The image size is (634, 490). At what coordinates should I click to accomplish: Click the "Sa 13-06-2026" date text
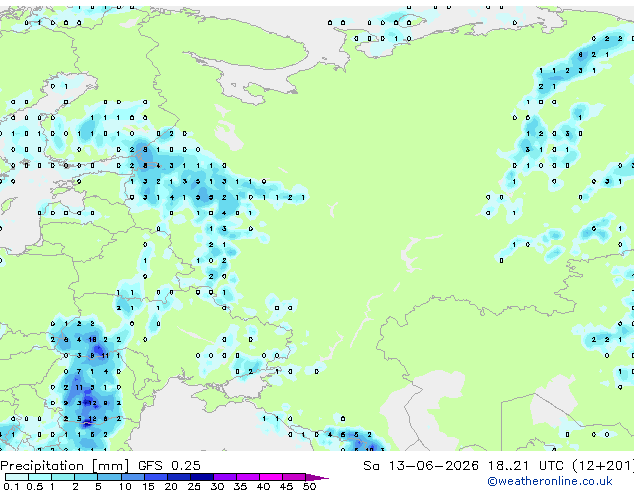pos(421,466)
